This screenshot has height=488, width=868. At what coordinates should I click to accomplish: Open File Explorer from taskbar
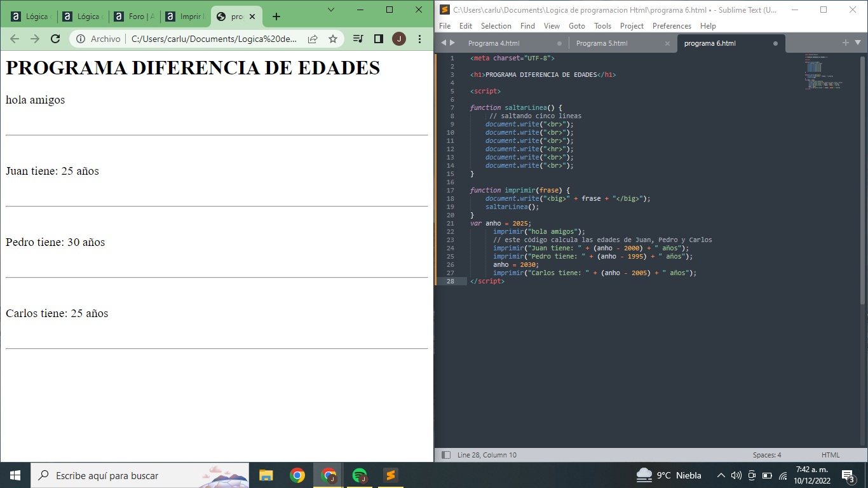pos(266,475)
